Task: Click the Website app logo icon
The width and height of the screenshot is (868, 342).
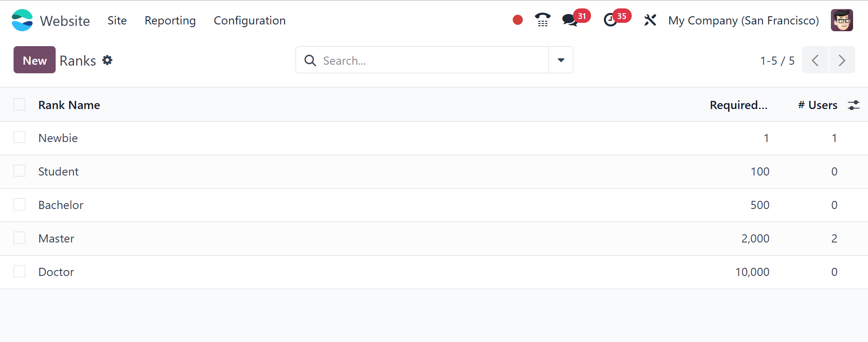Action: (22, 20)
